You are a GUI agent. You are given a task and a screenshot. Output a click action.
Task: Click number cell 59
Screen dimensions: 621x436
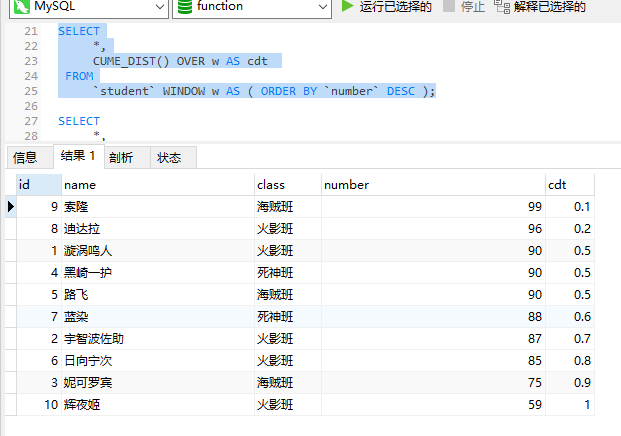coord(433,405)
